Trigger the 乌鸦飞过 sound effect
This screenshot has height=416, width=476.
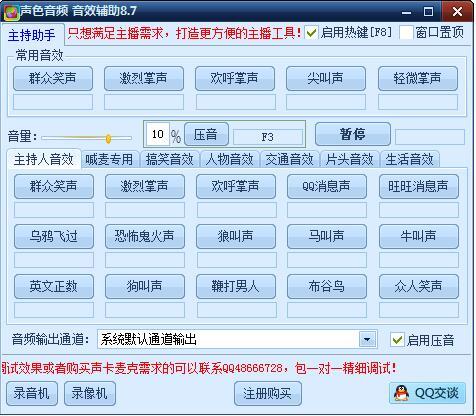click(54, 236)
